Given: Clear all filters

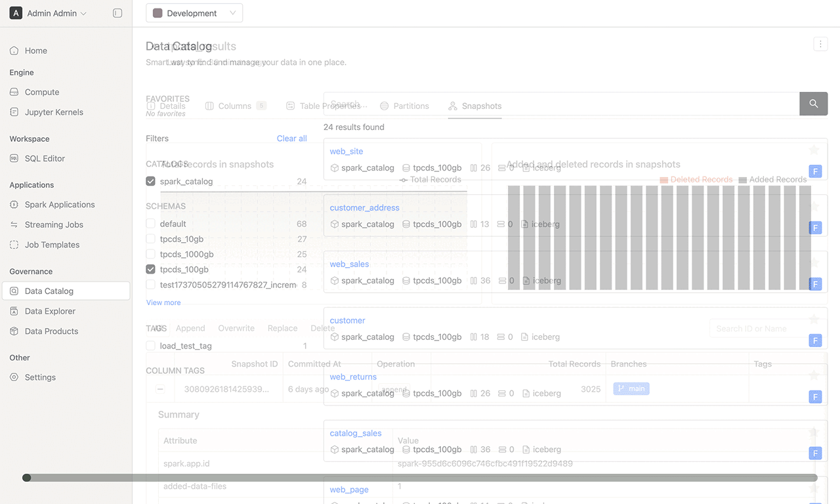Looking at the screenshot, I should coord(292,138).
